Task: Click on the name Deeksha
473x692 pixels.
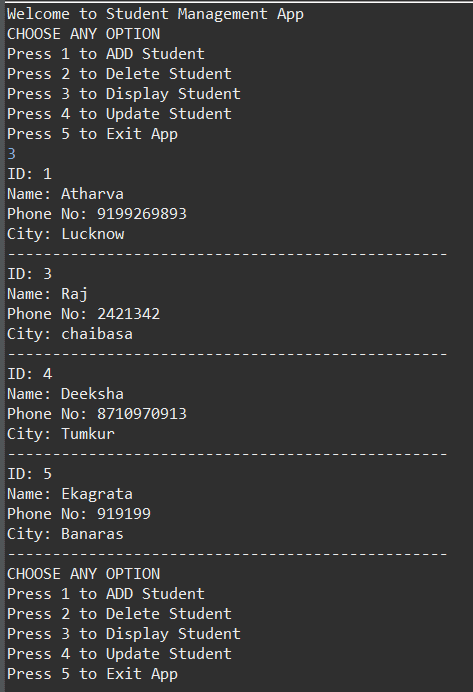Action: (92, 394)
